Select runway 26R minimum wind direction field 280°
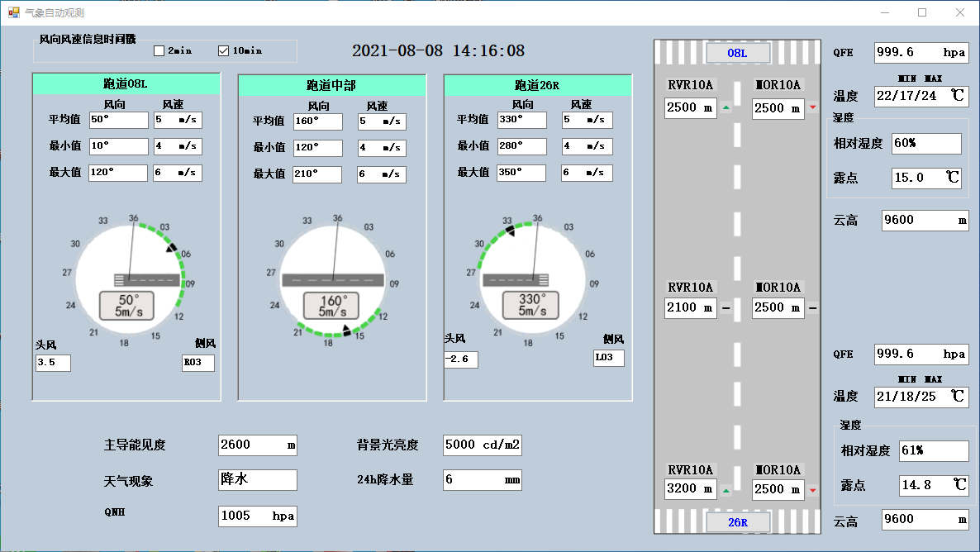Screen dimensions: 980x552 pos(522,146)
